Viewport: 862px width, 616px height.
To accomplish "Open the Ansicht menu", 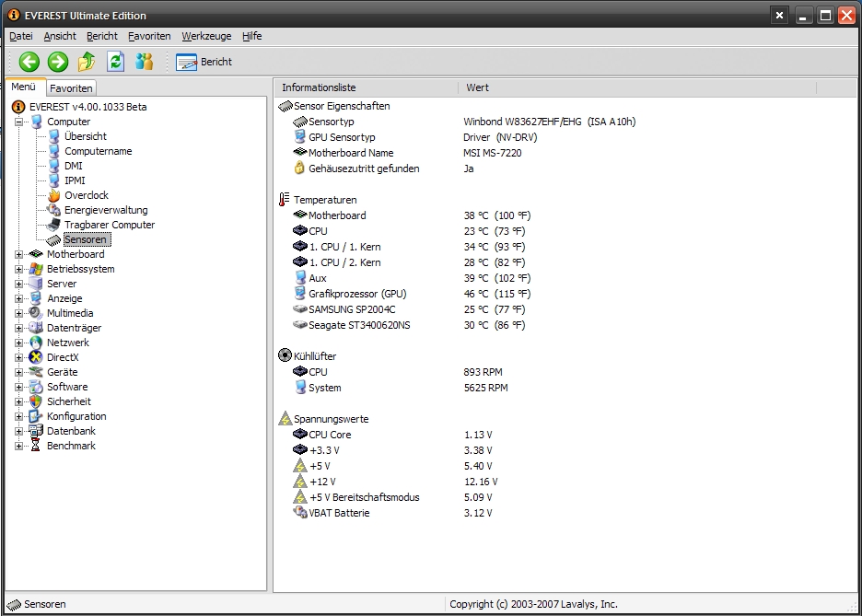I will (x=60, y=36).
